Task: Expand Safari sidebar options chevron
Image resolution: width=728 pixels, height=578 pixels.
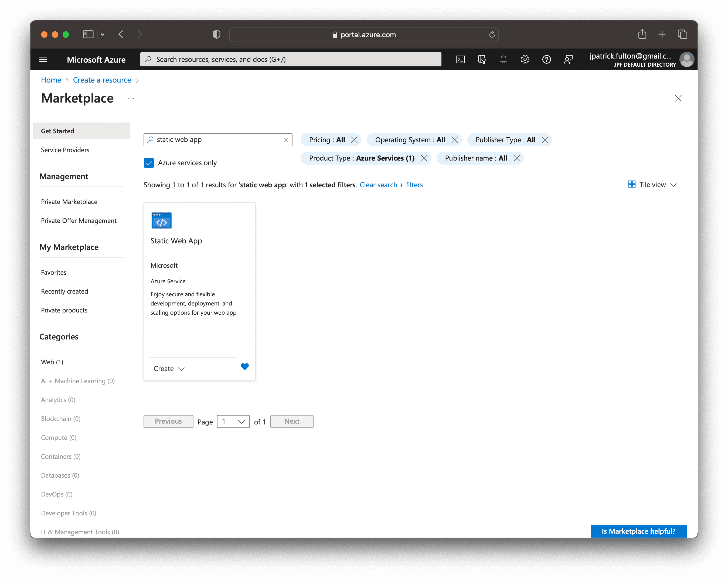Action: 102,34
